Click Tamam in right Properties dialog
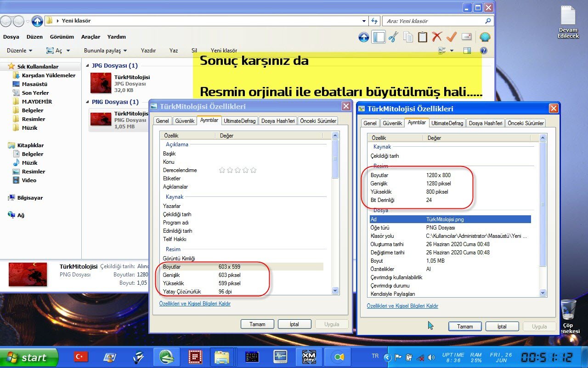Screen dimensions: 588x368 click(465, 327)
